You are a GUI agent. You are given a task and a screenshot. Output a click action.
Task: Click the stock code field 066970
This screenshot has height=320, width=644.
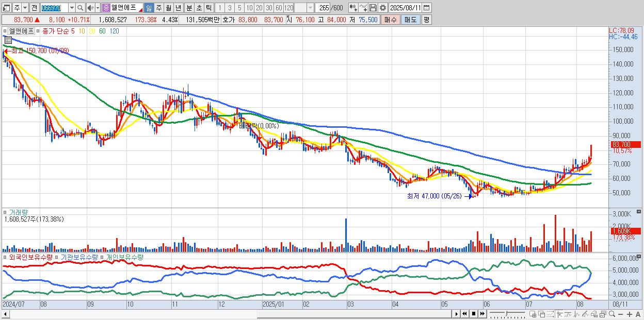coord(54,8)
